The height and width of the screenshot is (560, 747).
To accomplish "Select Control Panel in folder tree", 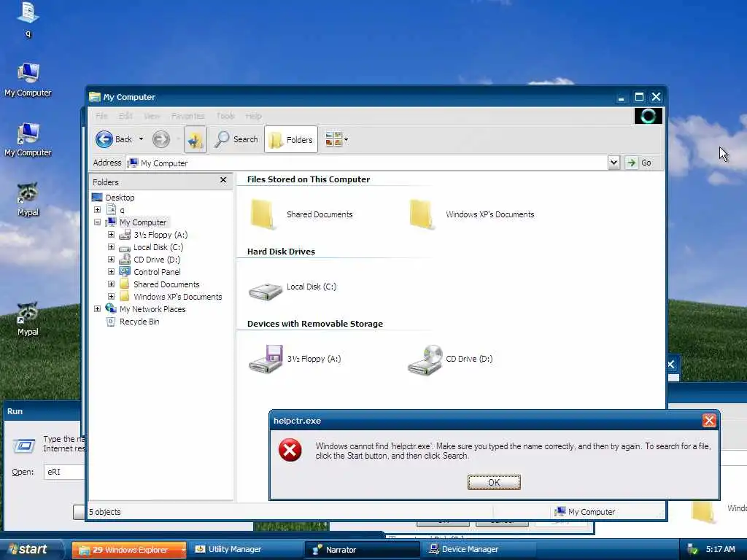I will pyautogui.click(x=158, y=272).
